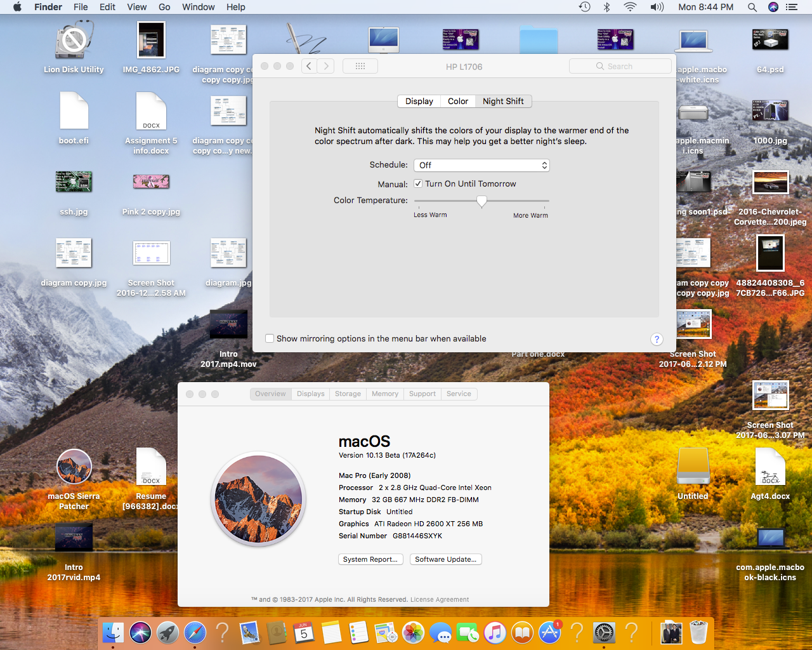The width and height of the screenshot is (812, 650).
Task: Open Calendar icon in the Dock
Action: (x=304, y=633)
